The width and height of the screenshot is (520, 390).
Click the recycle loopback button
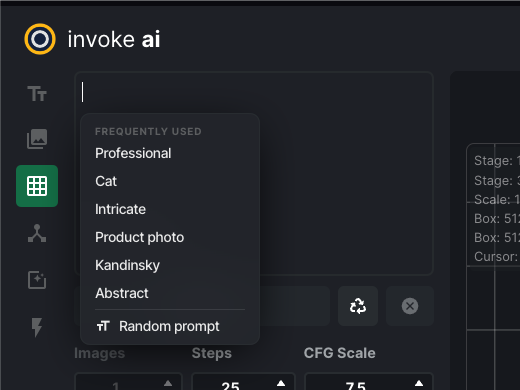(358, 306)
